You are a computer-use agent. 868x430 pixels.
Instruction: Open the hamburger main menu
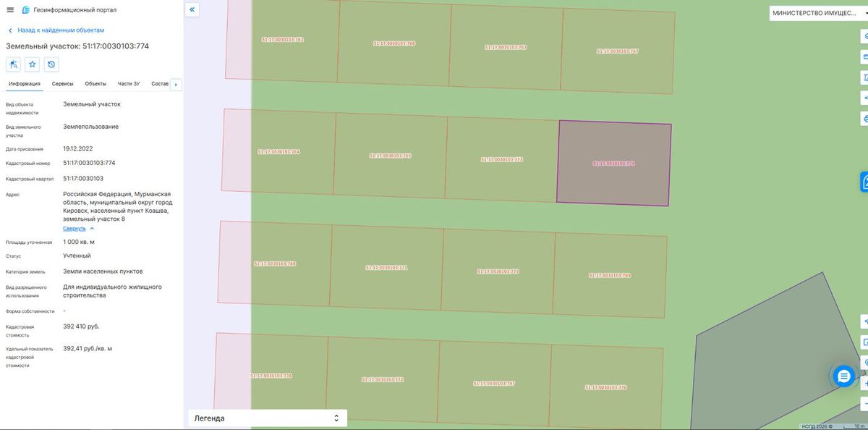click(x=10, y=10)
